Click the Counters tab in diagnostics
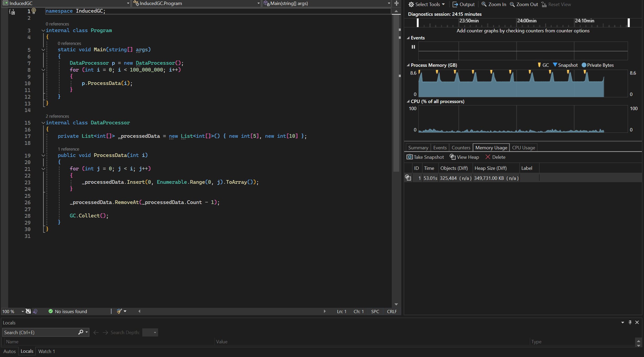 461,147
